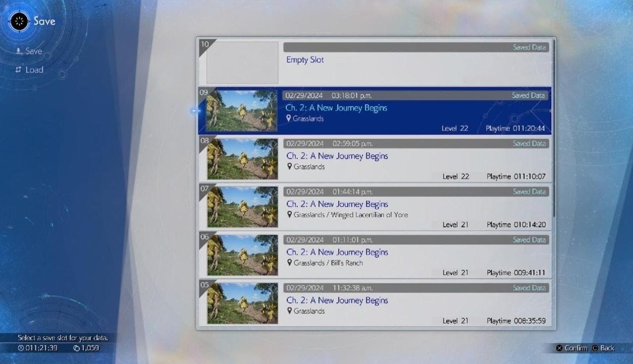Screen dimensions: 633x364
Task: Select the Load menu option
Action: point(29,70)
